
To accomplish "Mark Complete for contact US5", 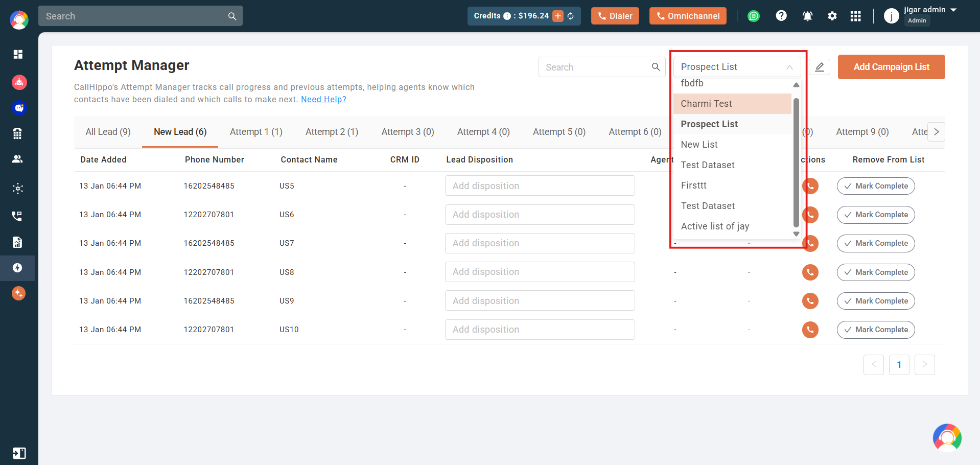I will tap(875, 186).
